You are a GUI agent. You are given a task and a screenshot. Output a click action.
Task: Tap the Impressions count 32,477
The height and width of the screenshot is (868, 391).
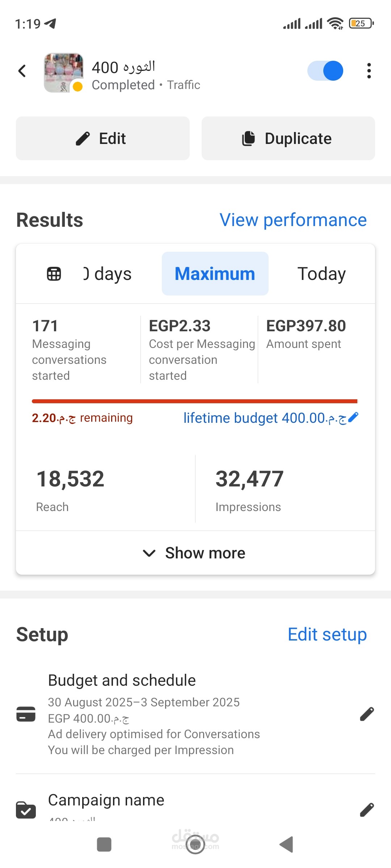(249, 479)
